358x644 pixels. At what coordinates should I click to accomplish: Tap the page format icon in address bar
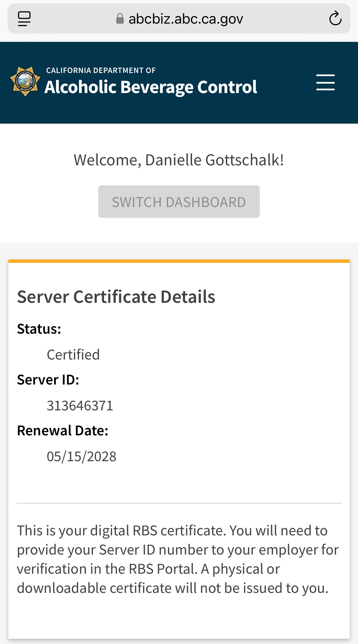[24, 19]
